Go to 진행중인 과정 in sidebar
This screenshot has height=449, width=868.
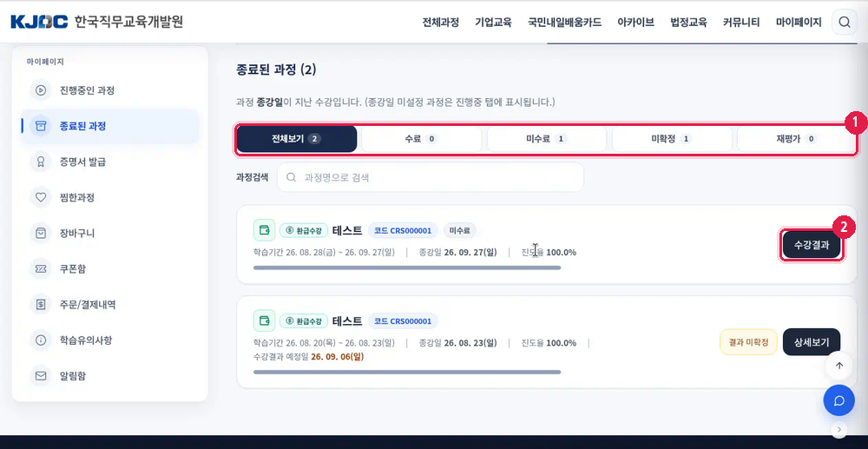[x=109, y=89]
